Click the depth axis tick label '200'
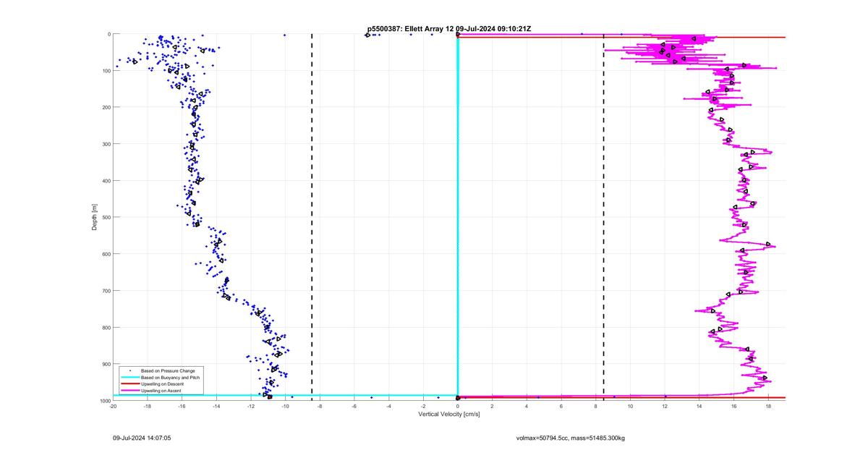 (x=106, y=107)
